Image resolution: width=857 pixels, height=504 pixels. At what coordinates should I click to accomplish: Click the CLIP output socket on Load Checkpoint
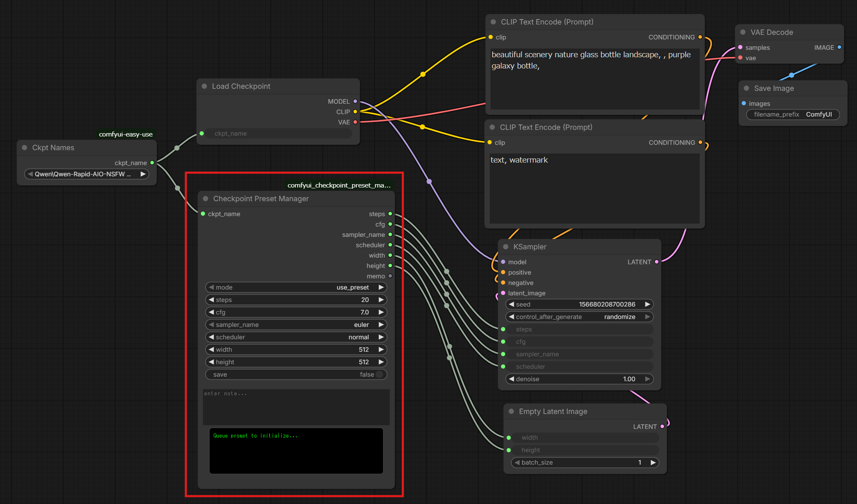[x=355, y=112]
